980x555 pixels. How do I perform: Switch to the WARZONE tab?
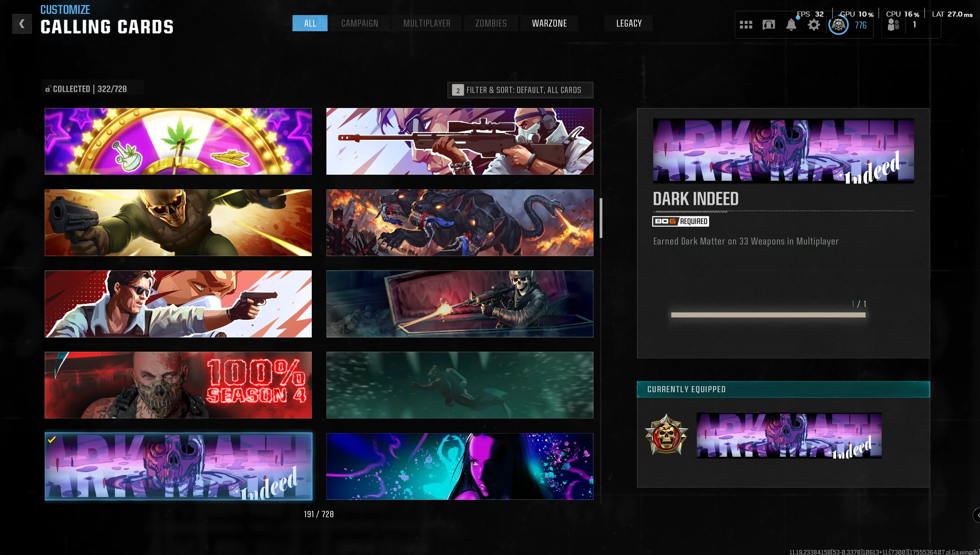(549, 23)
